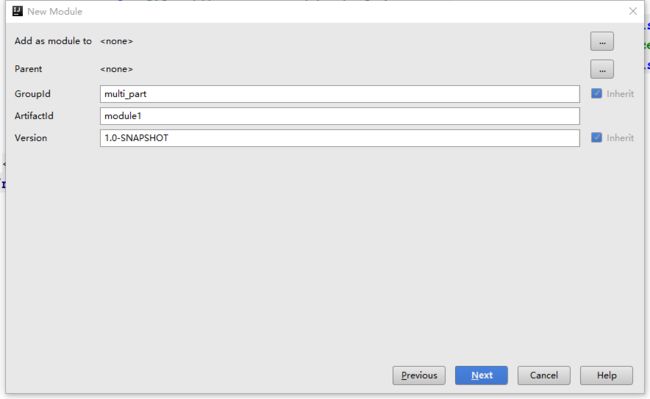
Task: Click the ArtifactId label
Action: point(34,116)
